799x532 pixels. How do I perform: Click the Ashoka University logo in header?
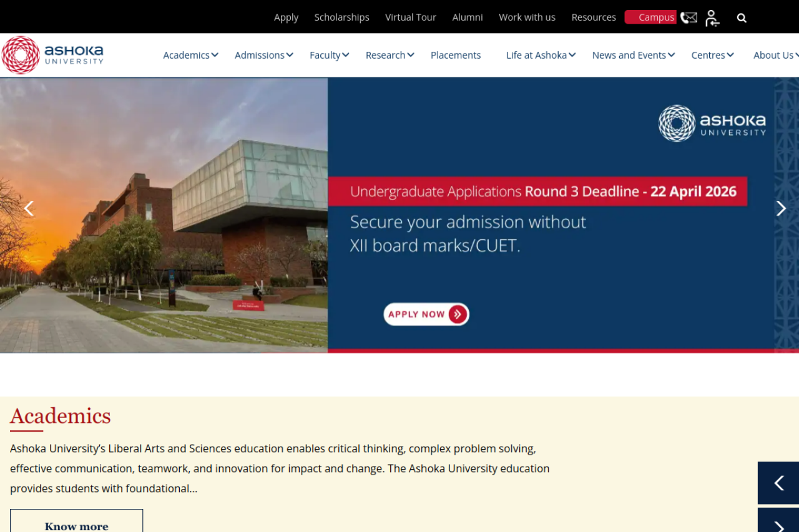click(52, 55)
